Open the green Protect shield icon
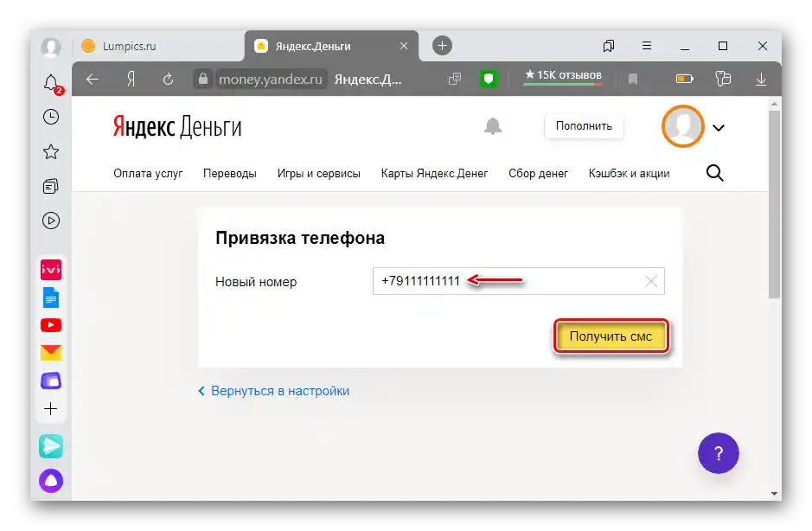The image size is (812, 531). [489, 80]
